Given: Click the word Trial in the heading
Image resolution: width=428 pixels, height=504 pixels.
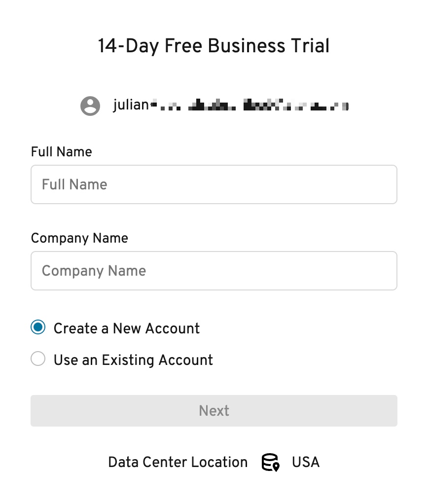Looking at the screenshot, I should click(x=310, y=46).
